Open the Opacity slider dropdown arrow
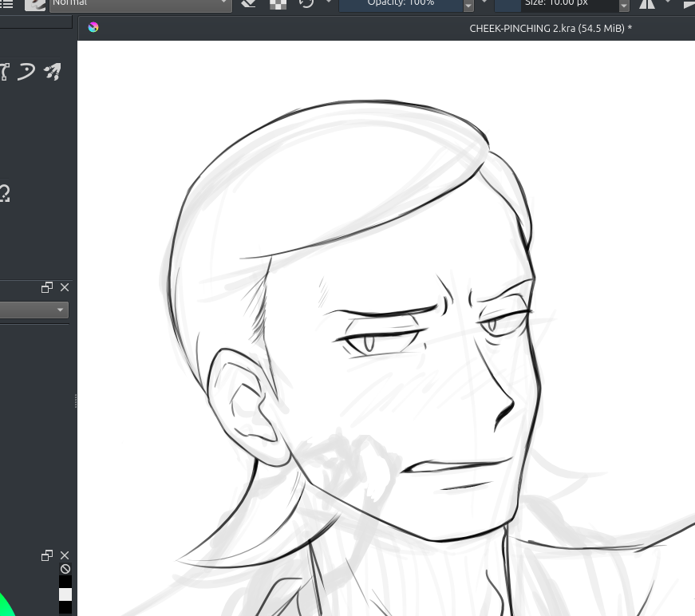695x616 pixels. (x=468, y=5)
